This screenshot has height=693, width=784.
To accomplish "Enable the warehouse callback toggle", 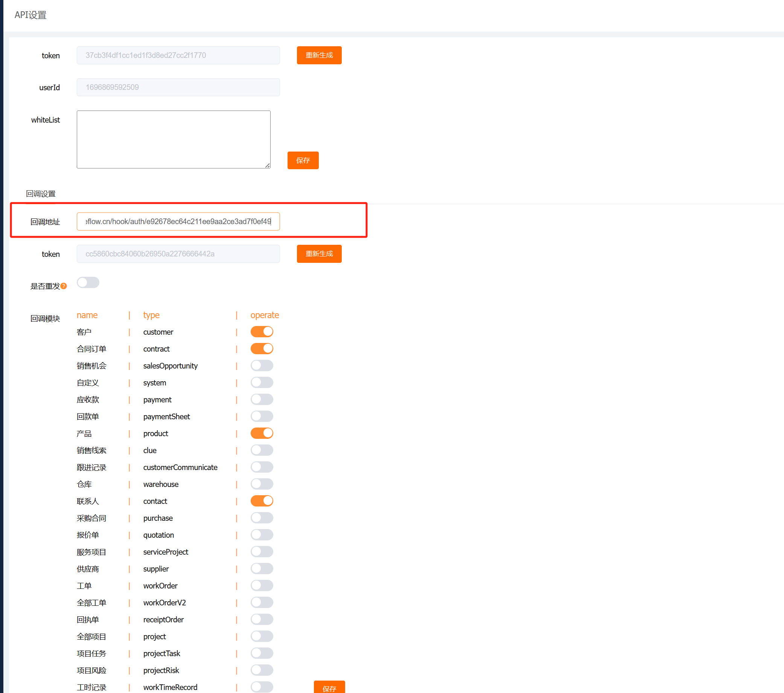I will tap(262, 484).
